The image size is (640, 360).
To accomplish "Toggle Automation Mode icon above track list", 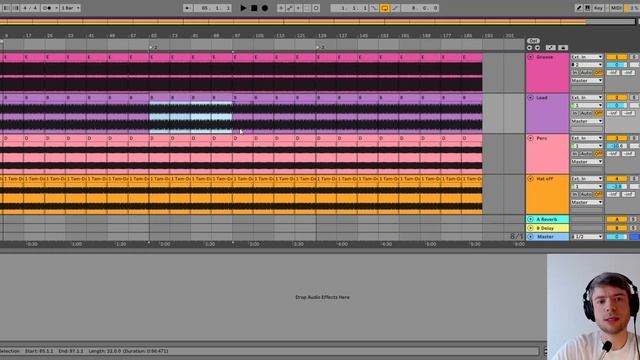I will pyautogui.click(x=551, y=48).
